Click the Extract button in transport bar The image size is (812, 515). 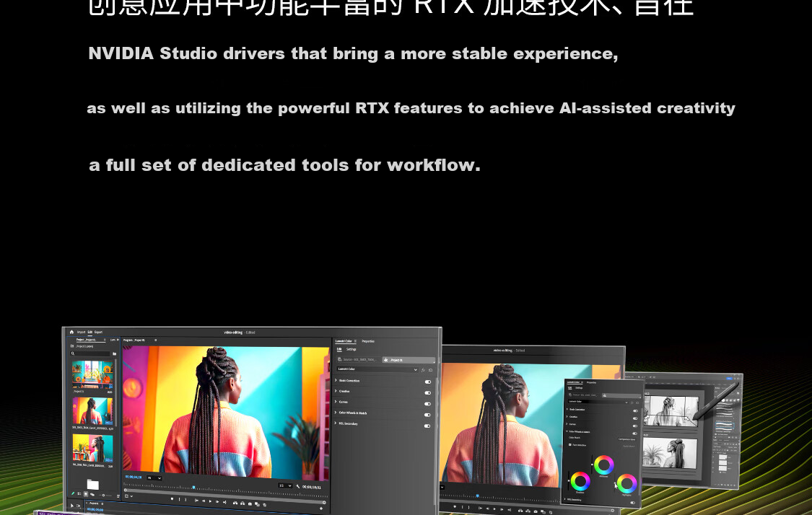243,503
